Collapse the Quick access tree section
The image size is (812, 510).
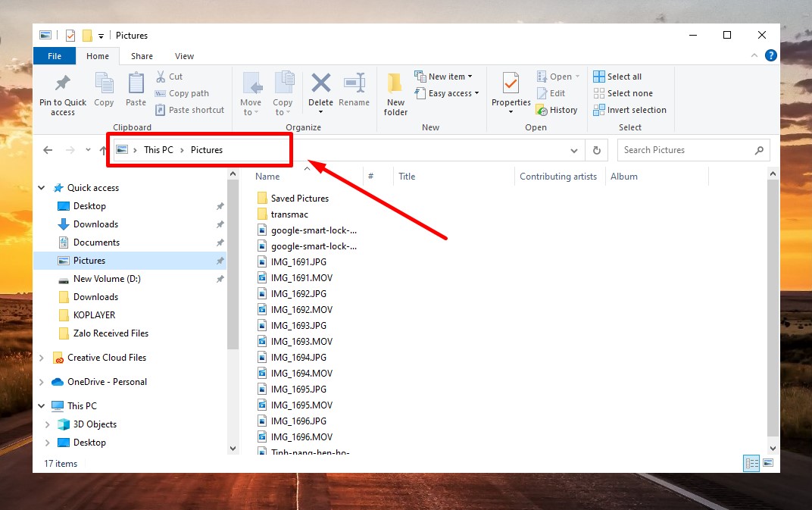pos(42,188)
